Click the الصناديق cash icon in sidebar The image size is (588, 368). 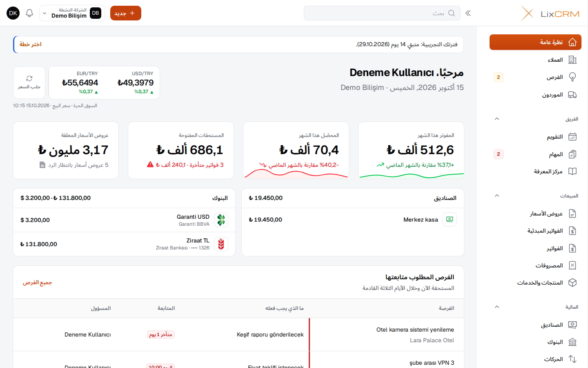[572, 325]
